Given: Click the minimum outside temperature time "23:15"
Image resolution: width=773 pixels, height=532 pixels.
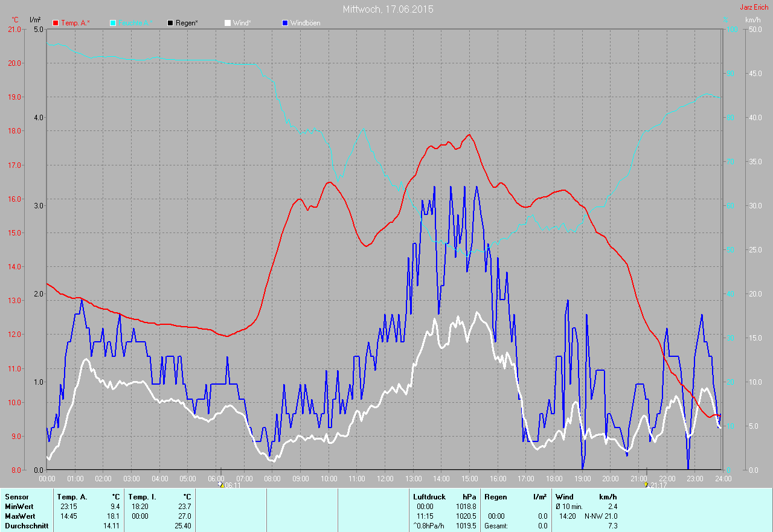Looking at the screenshot, I should point(69,507).
